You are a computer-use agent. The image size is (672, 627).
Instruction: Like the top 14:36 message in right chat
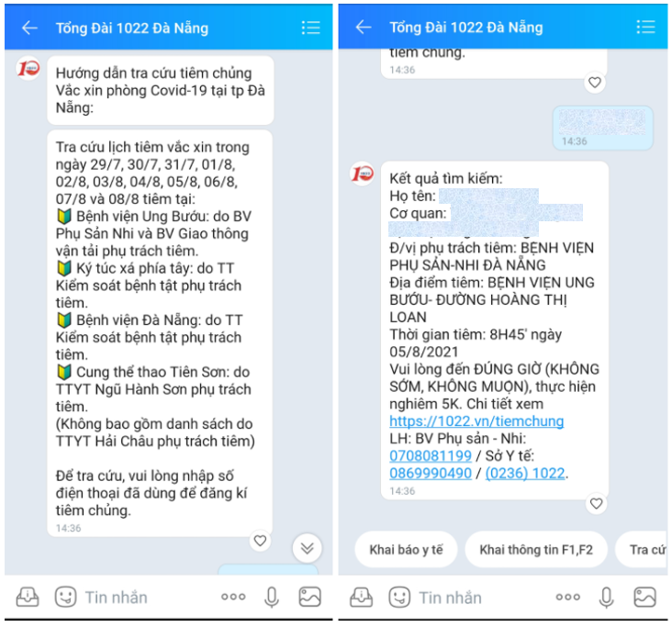[x=595, y=83]
